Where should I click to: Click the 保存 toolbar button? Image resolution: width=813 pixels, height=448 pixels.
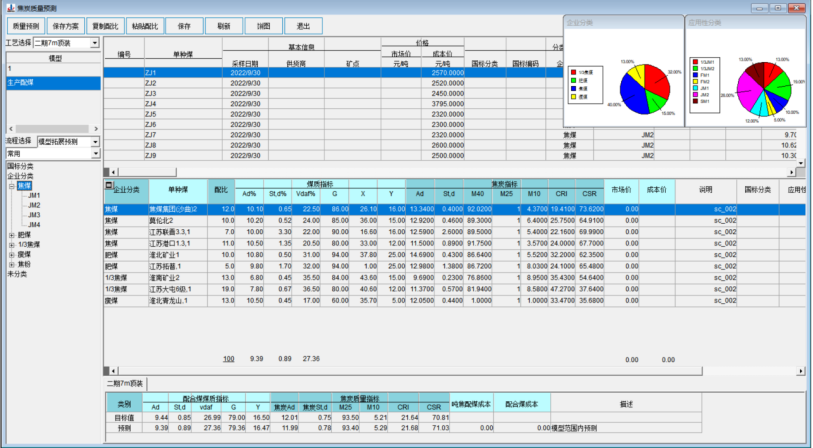[185, 26]
